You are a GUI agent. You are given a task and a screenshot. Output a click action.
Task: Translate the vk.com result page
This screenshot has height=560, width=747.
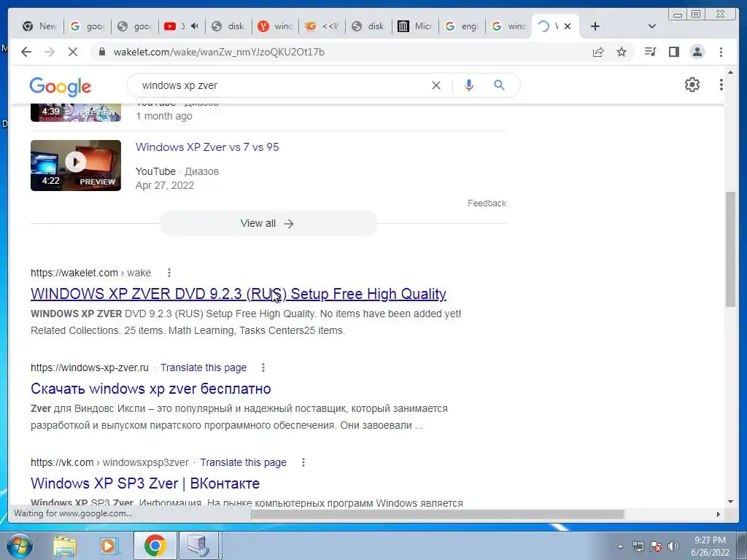coord(243,462)
